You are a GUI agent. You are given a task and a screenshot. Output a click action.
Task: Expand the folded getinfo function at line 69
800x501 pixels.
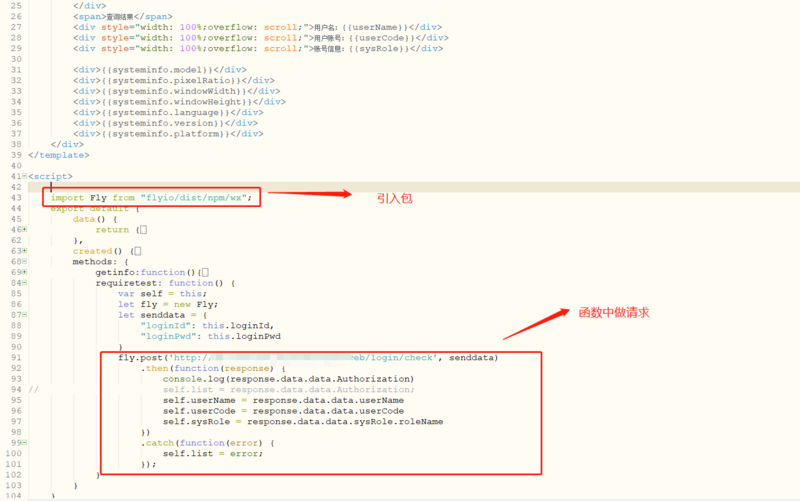24,272
